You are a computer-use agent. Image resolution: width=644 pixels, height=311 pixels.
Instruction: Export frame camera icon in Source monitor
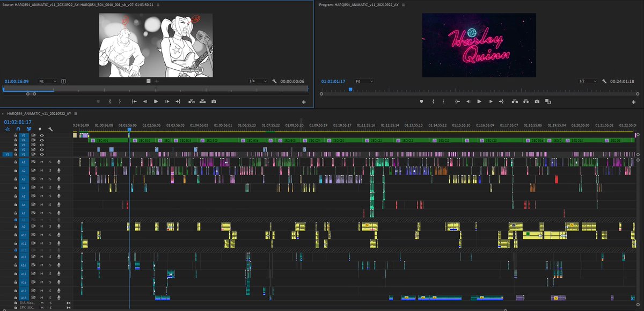point(214,101)
